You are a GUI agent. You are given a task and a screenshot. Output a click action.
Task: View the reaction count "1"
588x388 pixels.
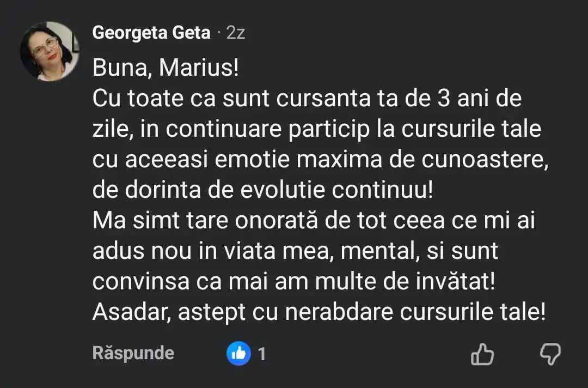coord(262,354)
